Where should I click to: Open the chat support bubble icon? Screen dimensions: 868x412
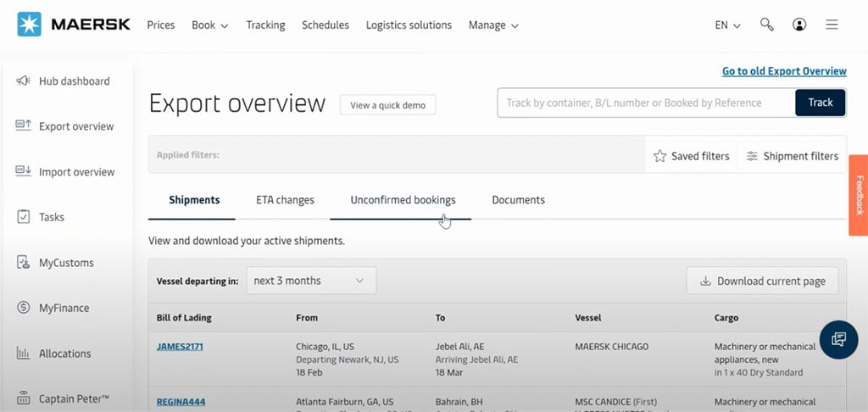tap(838, 339)
